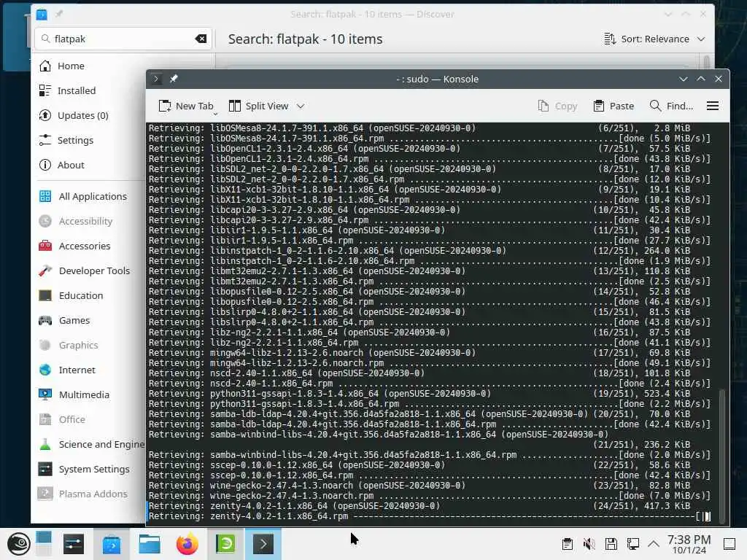Open Find in Konsole toolbar
747x560 pixels.
pos(671,106)
